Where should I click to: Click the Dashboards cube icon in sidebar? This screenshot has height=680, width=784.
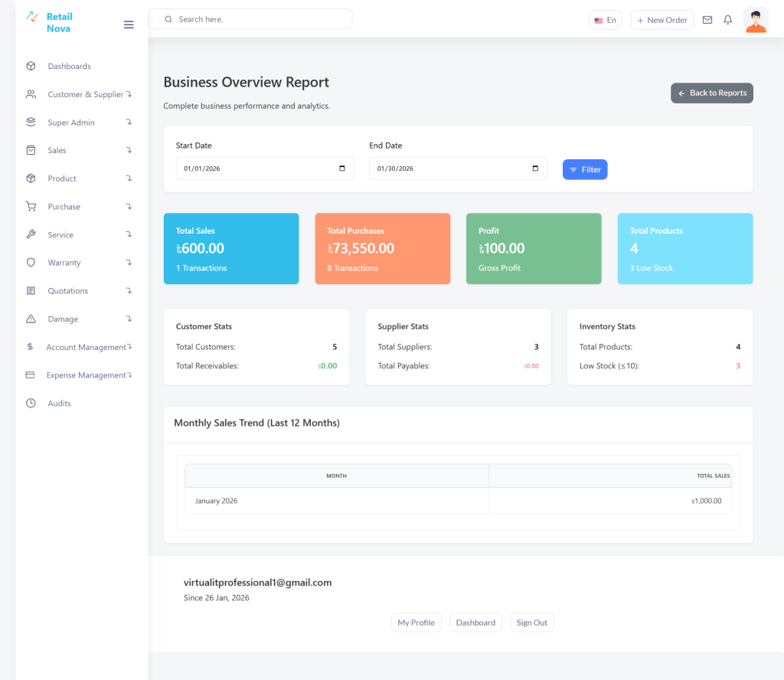(31, 67)
